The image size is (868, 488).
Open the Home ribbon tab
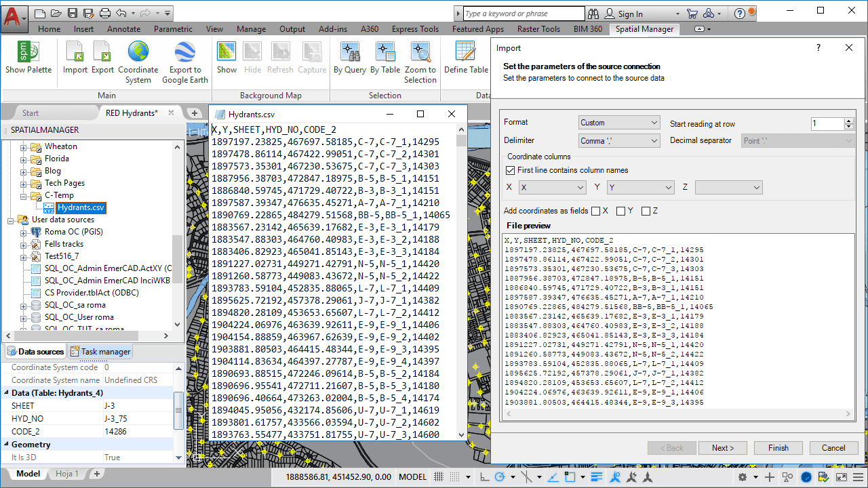(49, 29)
